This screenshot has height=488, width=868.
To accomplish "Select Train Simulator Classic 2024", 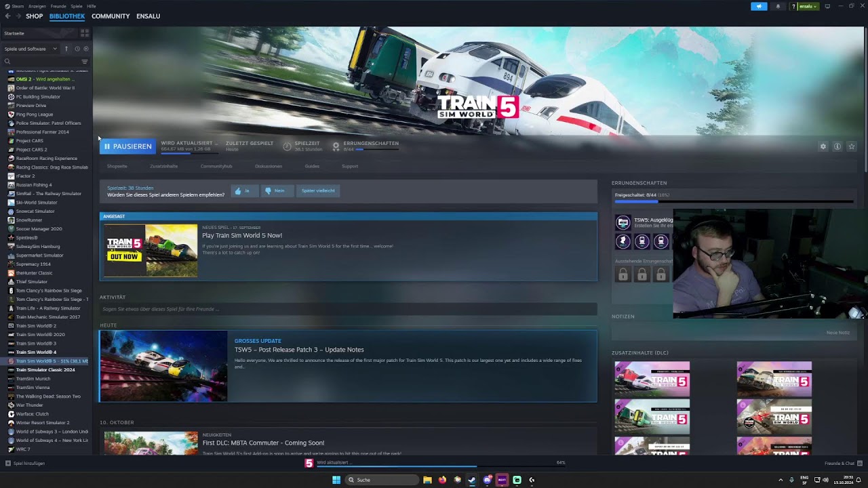I will tap(46, 370).
